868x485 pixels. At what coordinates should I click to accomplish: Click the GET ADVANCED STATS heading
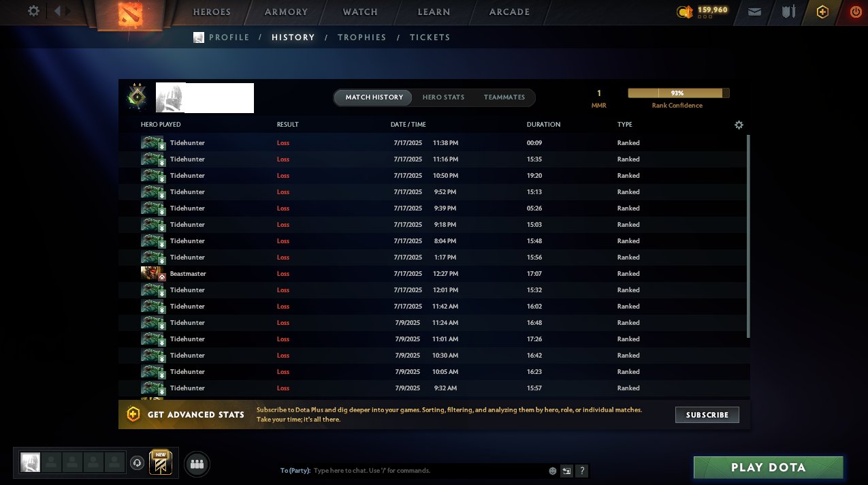pyautogui.click(x=196, y=415)
